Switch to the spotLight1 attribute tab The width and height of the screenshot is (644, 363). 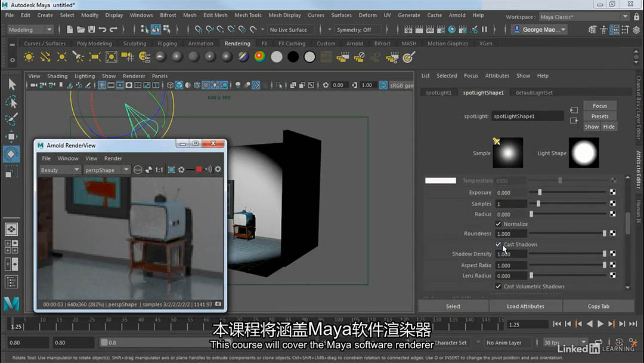[438, 93]
